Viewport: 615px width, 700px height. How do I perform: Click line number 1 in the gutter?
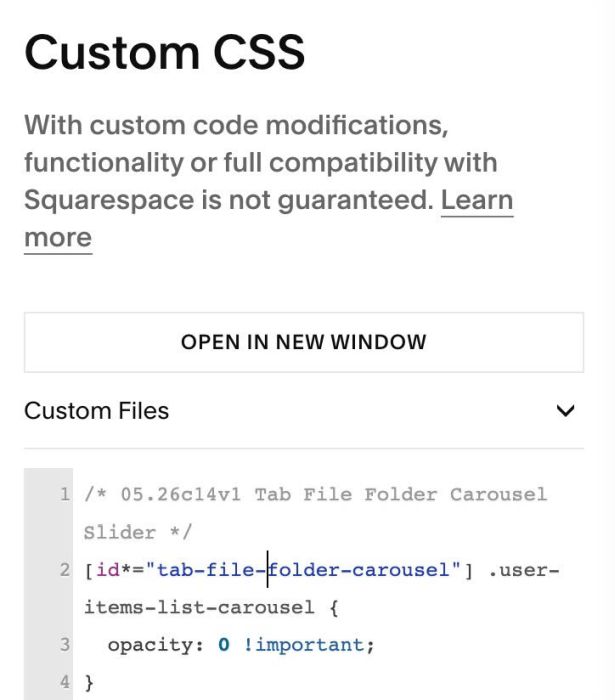(x=65, y=494)
